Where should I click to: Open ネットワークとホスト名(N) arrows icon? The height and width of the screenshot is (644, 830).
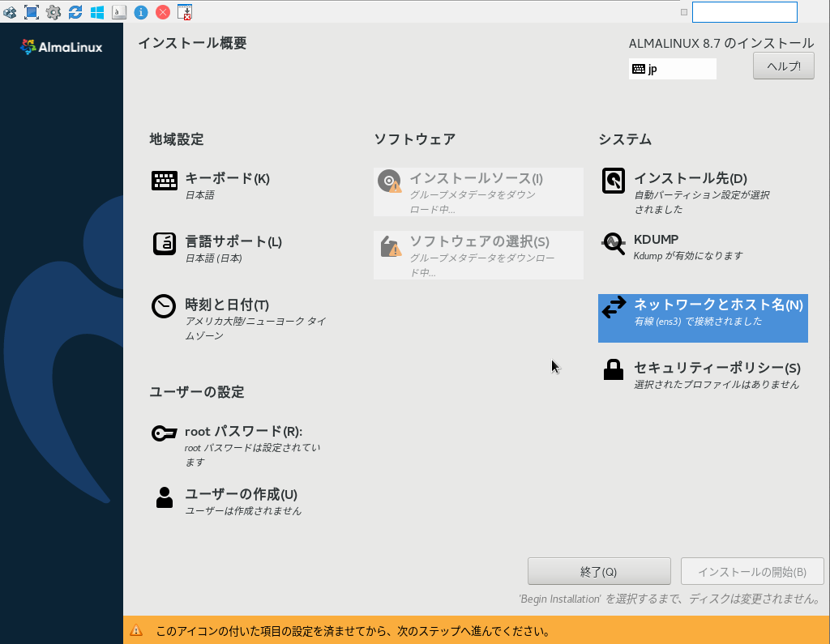tap(614, 307)
